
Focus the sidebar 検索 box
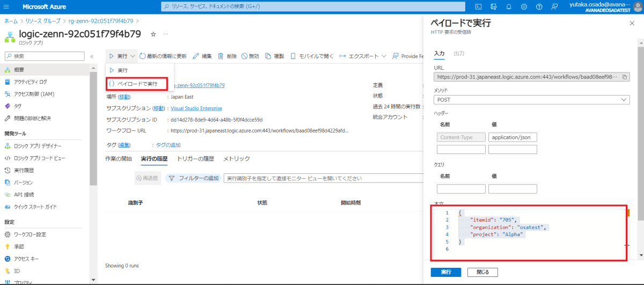(x=45, y=56)
